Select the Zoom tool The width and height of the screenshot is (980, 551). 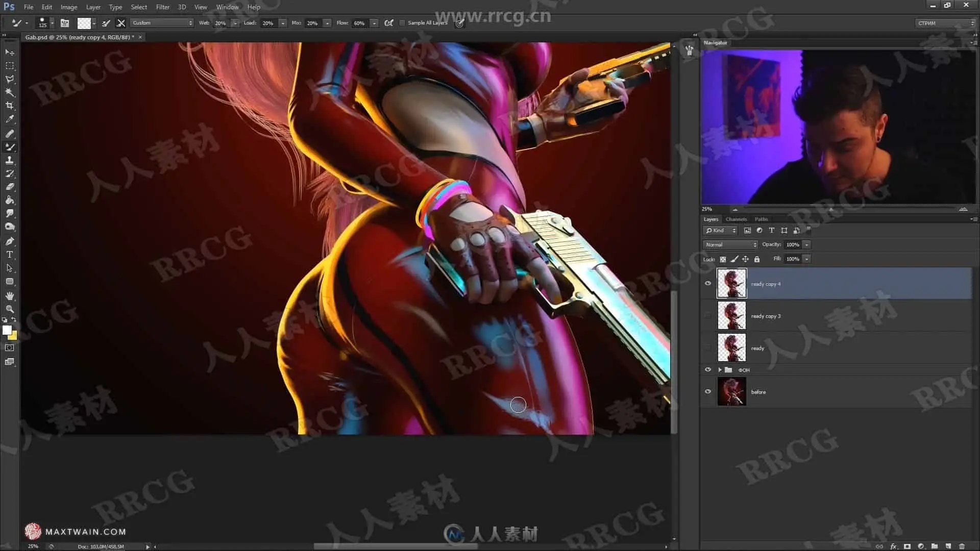(10, 309)
